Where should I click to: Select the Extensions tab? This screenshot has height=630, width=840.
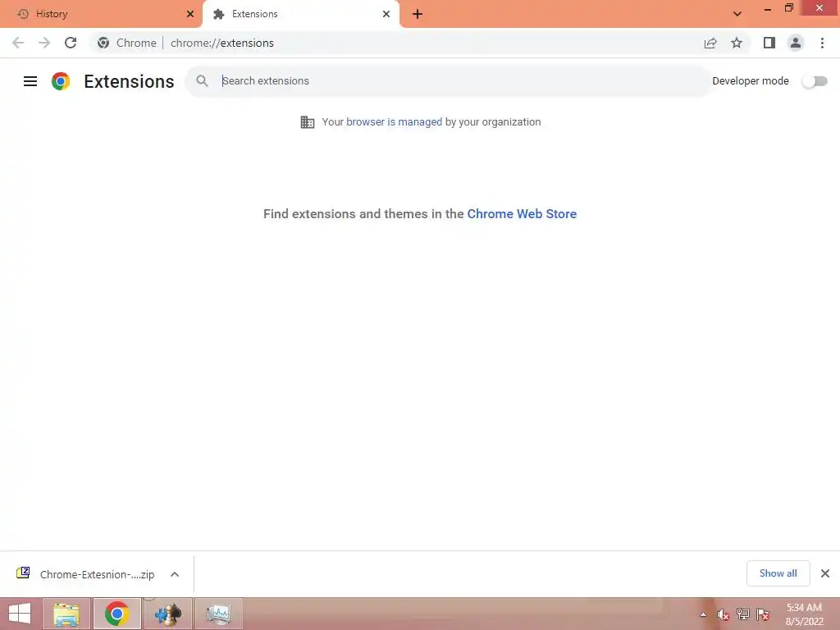pos(301,14)
